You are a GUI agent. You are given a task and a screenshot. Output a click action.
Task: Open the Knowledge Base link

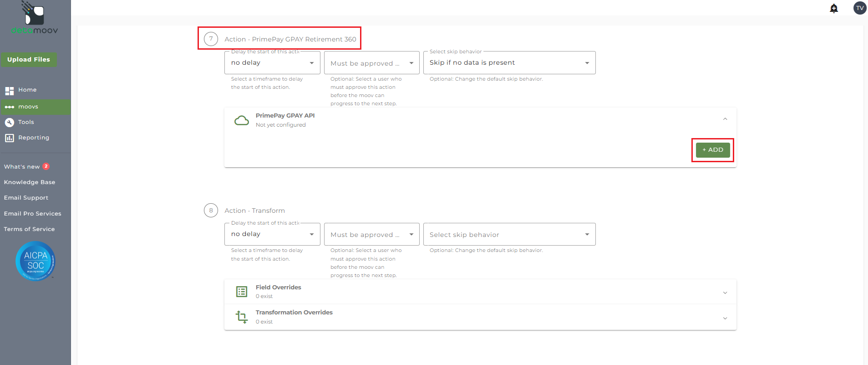point(30,182)
